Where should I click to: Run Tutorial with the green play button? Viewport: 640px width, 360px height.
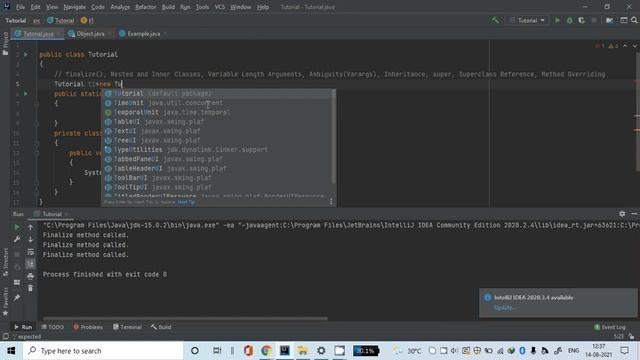click(557, 20)
